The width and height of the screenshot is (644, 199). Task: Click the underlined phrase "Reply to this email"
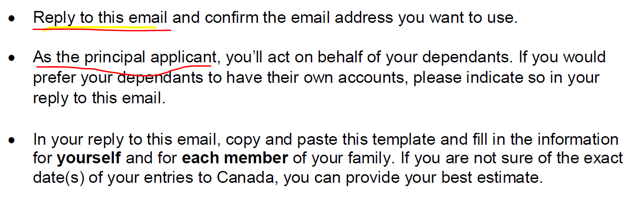click(100, 18)
